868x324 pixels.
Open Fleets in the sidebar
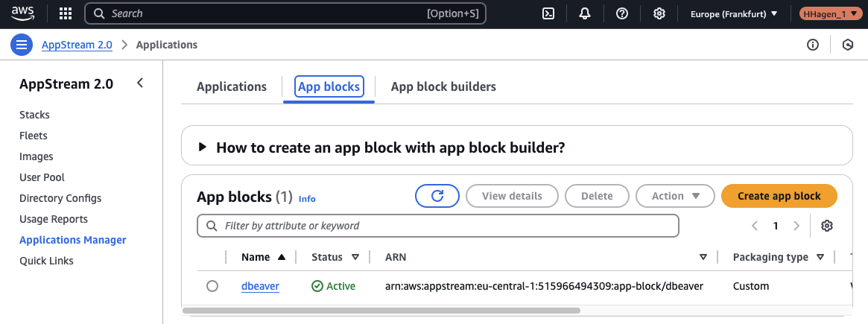pos(34,136)
